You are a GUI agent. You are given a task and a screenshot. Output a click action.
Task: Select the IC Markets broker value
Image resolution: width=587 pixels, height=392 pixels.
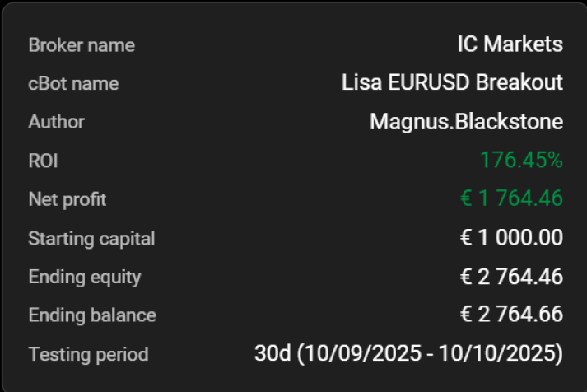(510, 44)
